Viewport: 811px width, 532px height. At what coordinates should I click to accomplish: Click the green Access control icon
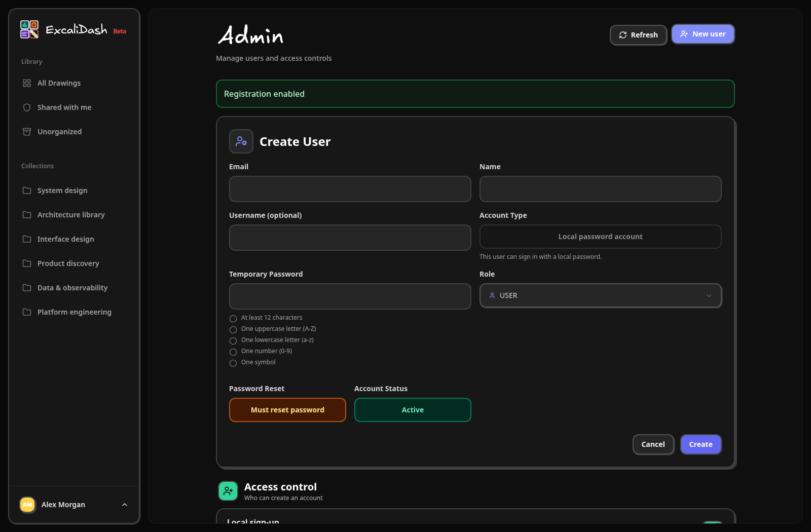point(228,491)
